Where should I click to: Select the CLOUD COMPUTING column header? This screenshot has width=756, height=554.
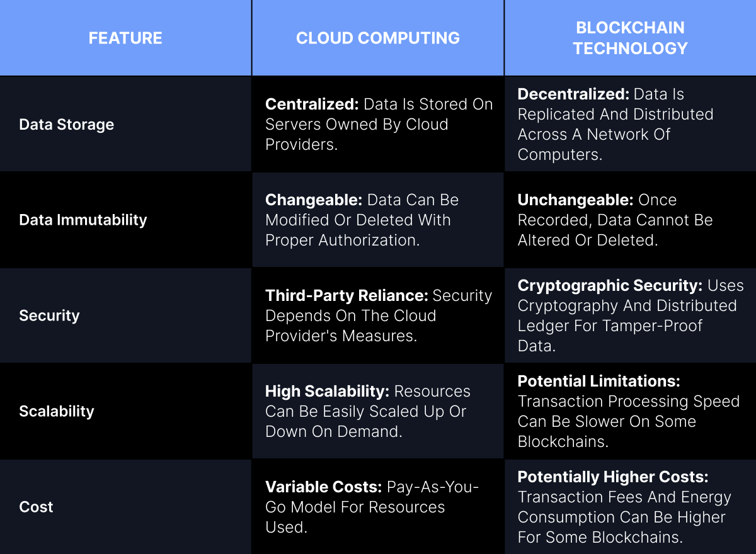pos(378,38)
